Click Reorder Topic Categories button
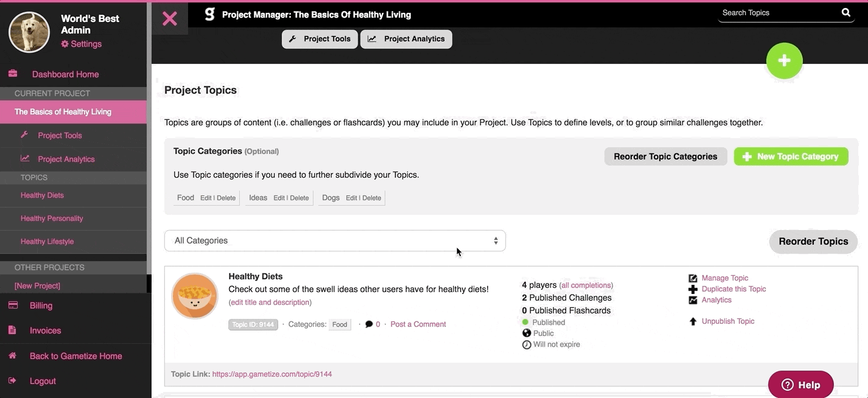This screenshot has height=398, width=868. 665,156
